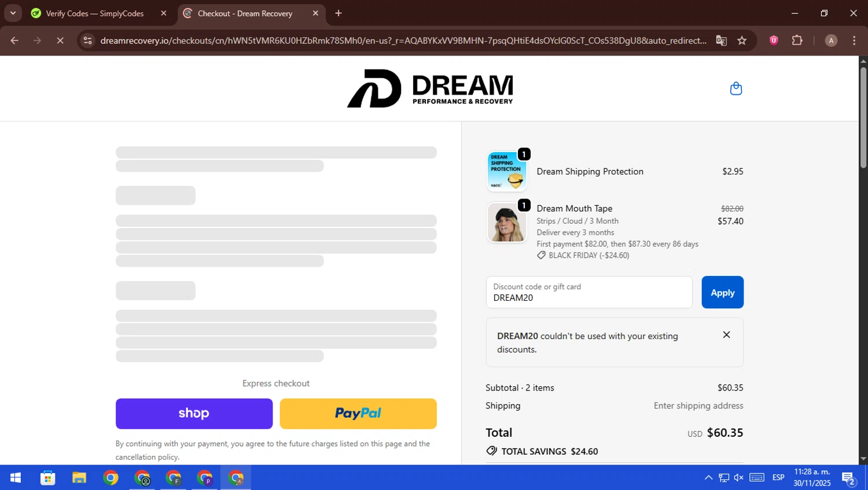Bookmark this page with the star
This screenshot has height=490, width=868.
pos(742,40)
